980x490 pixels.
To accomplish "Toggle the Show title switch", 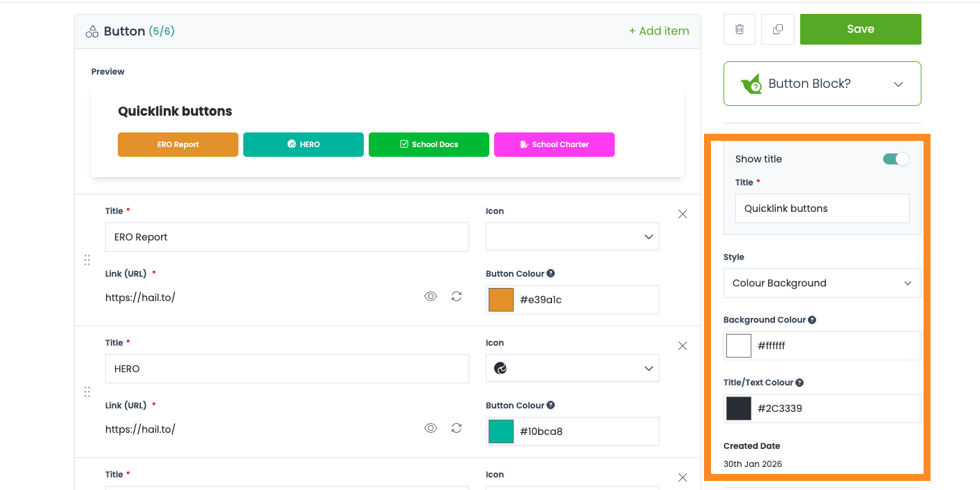I will point(896,159).
